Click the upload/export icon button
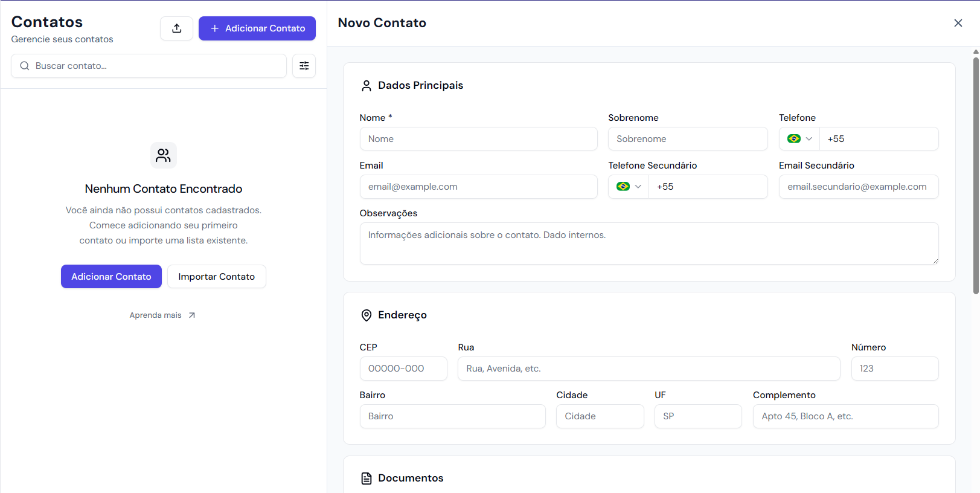The width and height of the screenshot is (980, 493). tap(176, 28)
